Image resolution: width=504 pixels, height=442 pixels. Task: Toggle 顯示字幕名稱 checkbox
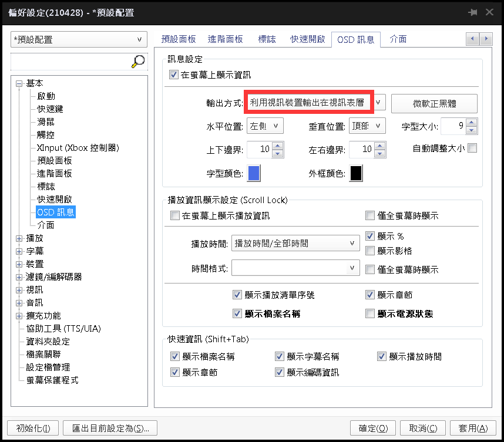(280, 356)
